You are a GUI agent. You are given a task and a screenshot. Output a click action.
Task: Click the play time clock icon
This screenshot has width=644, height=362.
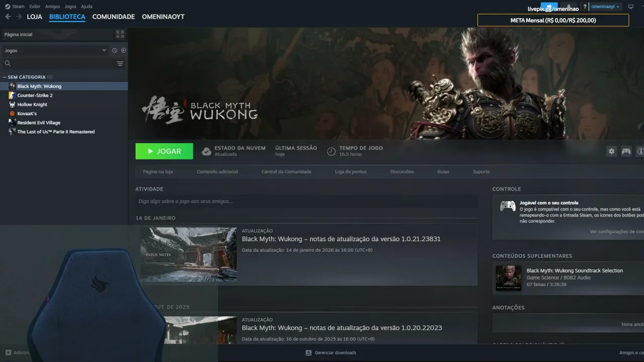pyautogui.click(x=331, y=151)
